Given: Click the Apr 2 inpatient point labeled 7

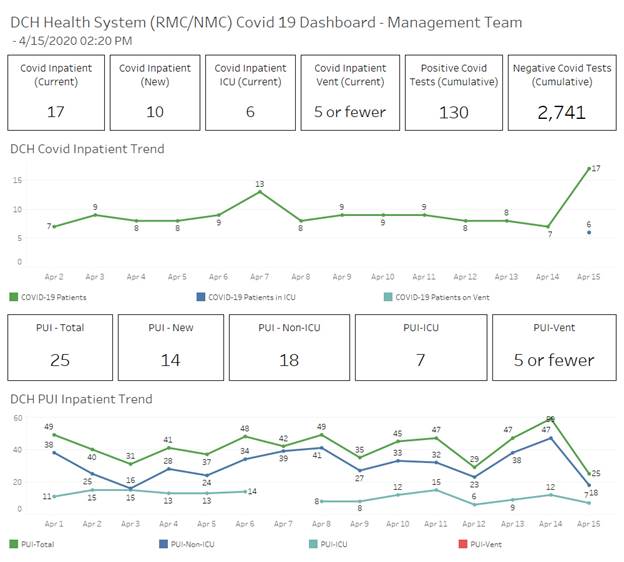Looking at the screenshot, I should coord(54,226).
